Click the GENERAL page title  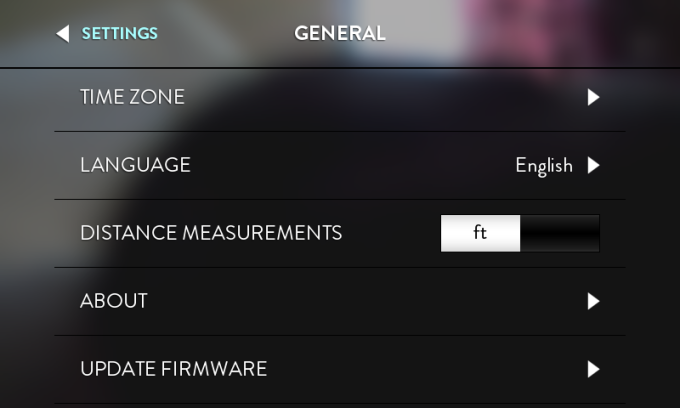339,33
